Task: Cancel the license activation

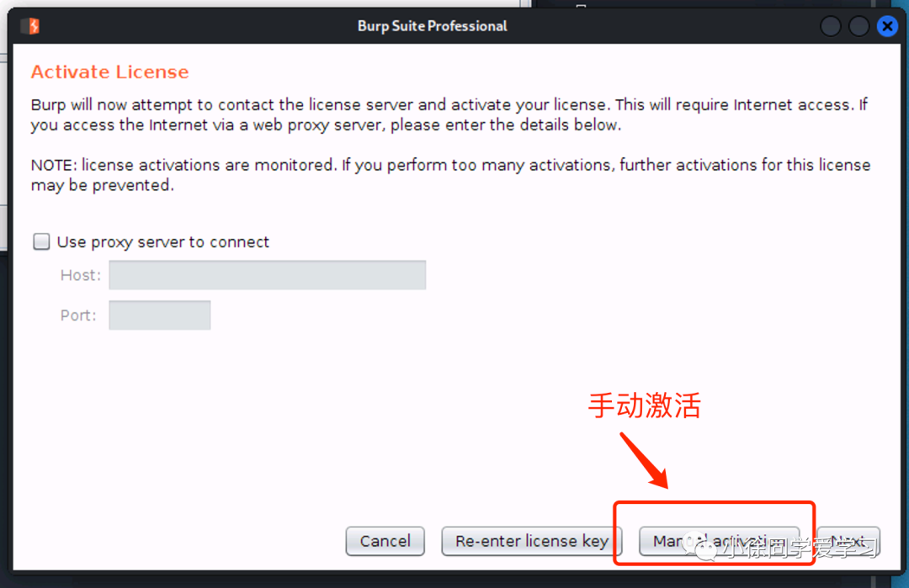Action: (385, 541)
